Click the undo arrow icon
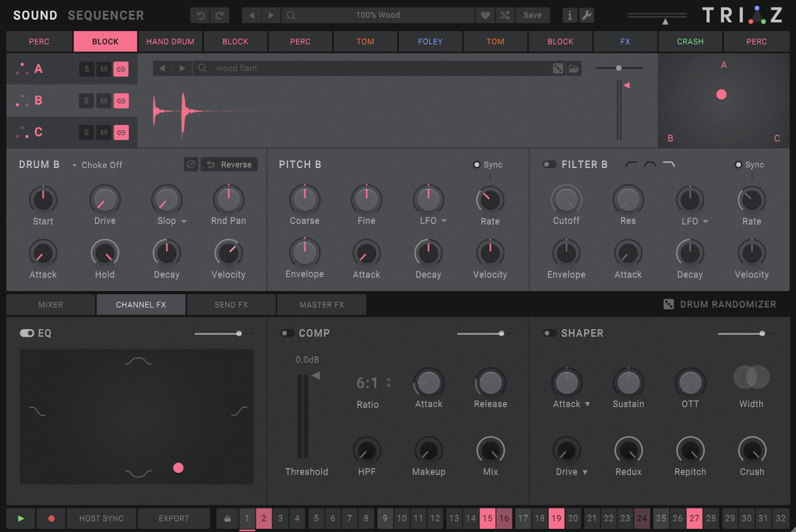Viewport: 796px width, 532px height. tap(200, 15)
